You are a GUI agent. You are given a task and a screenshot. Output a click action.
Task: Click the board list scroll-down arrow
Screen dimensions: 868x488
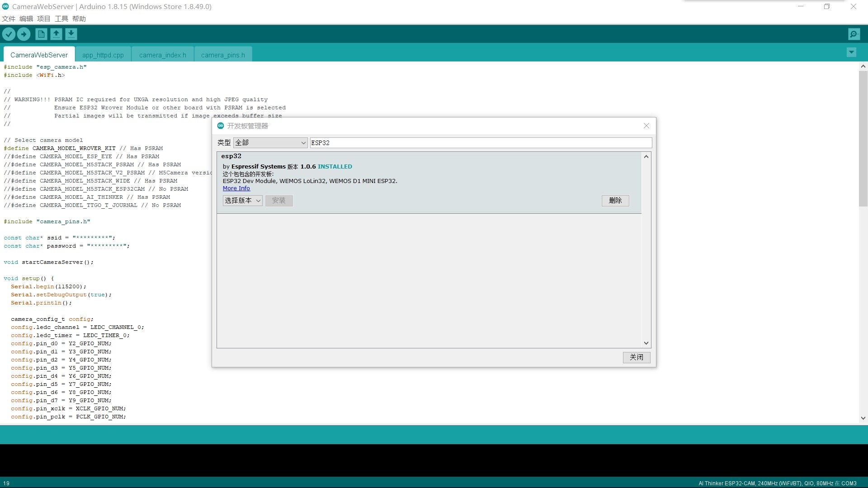pyautogui.click(x=646, y=343)
